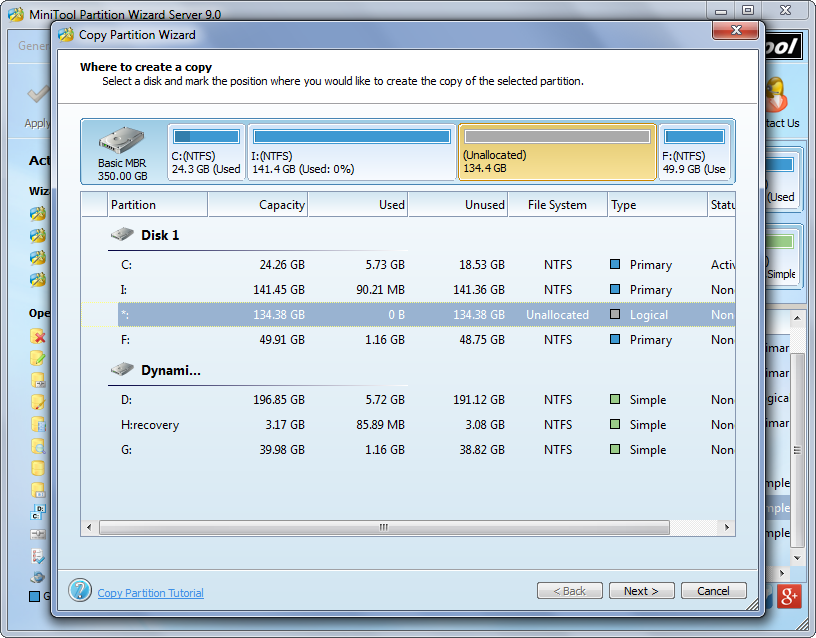The width and height of the screenshot is (816, 638).
Task: Click the horizontal scrollbar right arrow
Action: pos(726,527)
